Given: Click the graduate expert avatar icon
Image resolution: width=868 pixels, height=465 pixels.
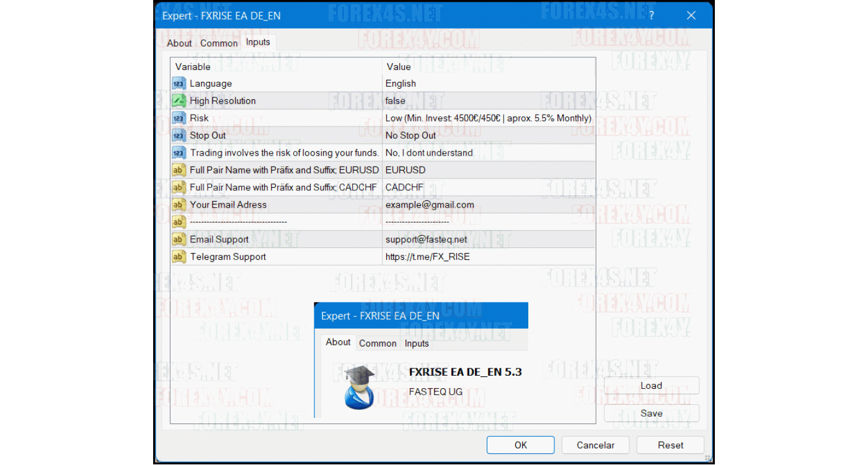Looking at the screenshot, I should pyautogui.click(x=359, y=387).
